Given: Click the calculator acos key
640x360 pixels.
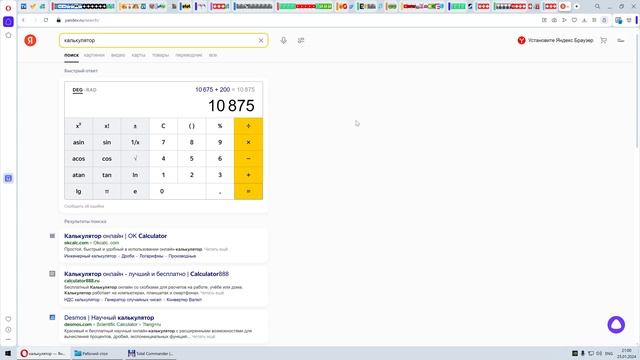Looking at the screenshot, I should [x=78, y=159].
